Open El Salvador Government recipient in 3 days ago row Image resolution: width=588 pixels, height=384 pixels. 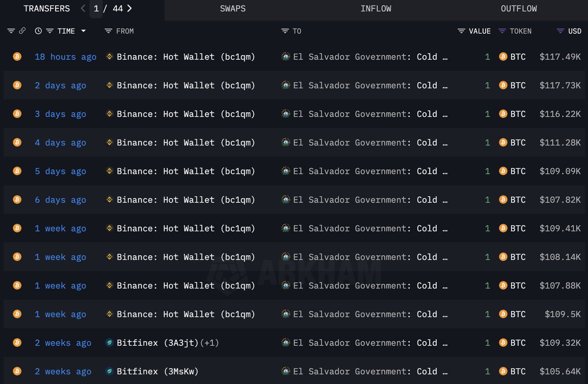[x=370, y=114]
